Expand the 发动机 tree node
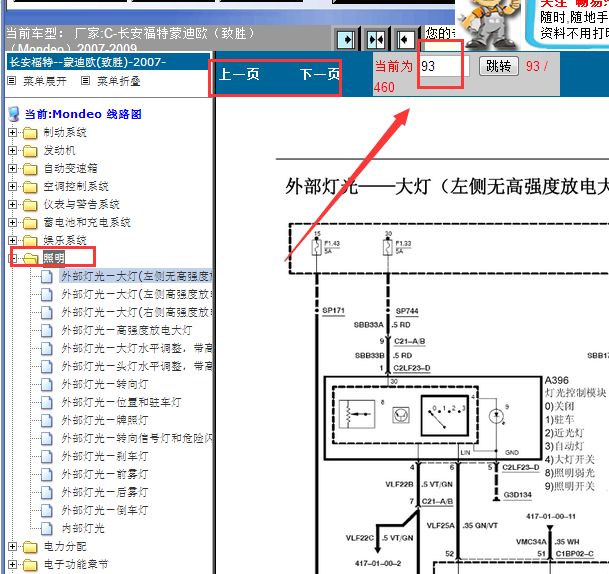 (x=12, y=150)
